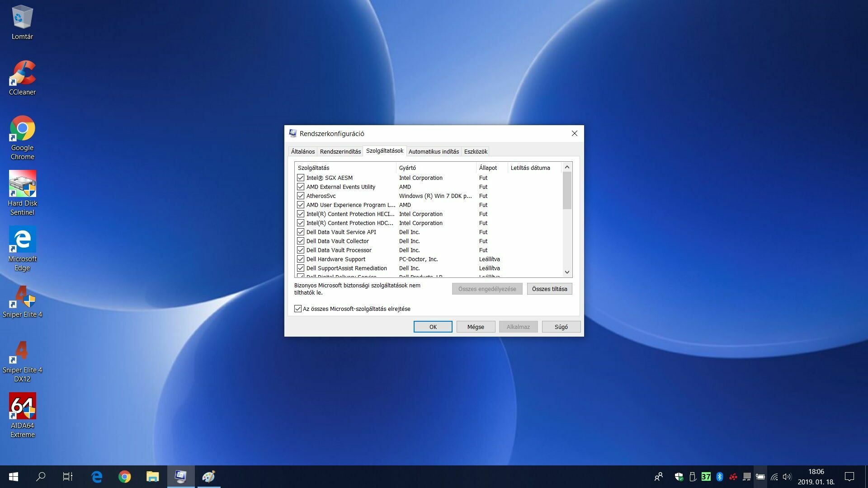Open the Action Center notifications icon

pos(849,477)
